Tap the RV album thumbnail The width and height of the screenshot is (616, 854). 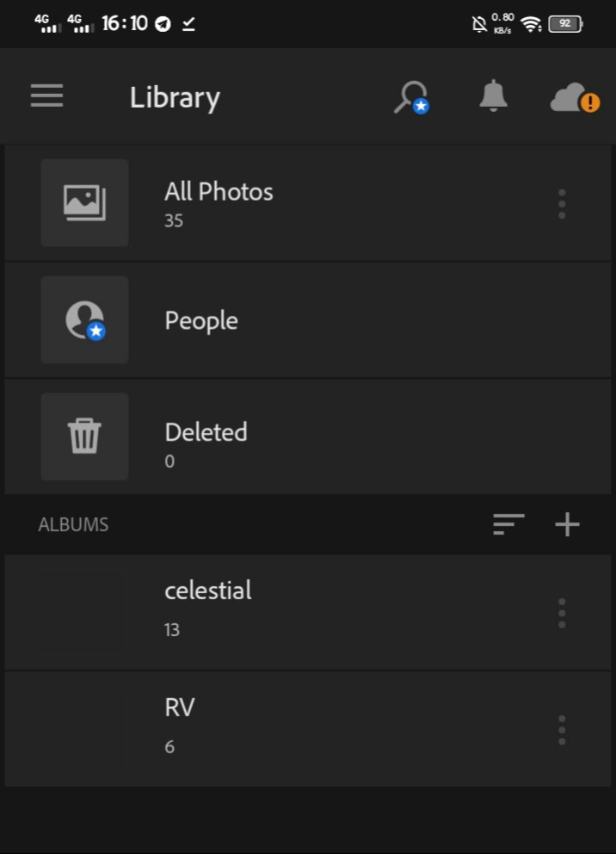[x=85, y=729]
